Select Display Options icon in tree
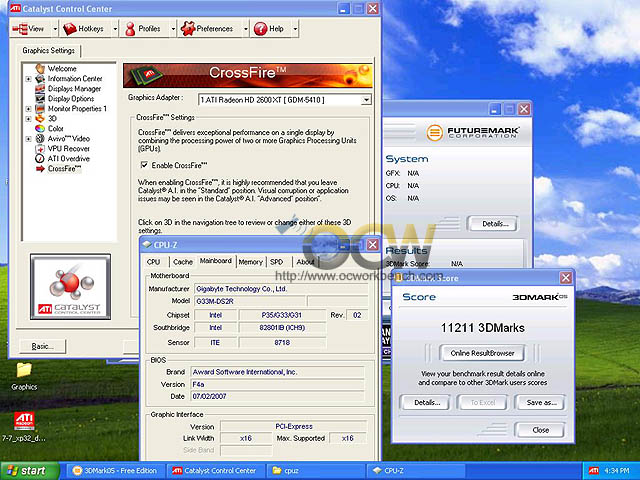This screenshot has width=640, height=480. click(40, 98)
